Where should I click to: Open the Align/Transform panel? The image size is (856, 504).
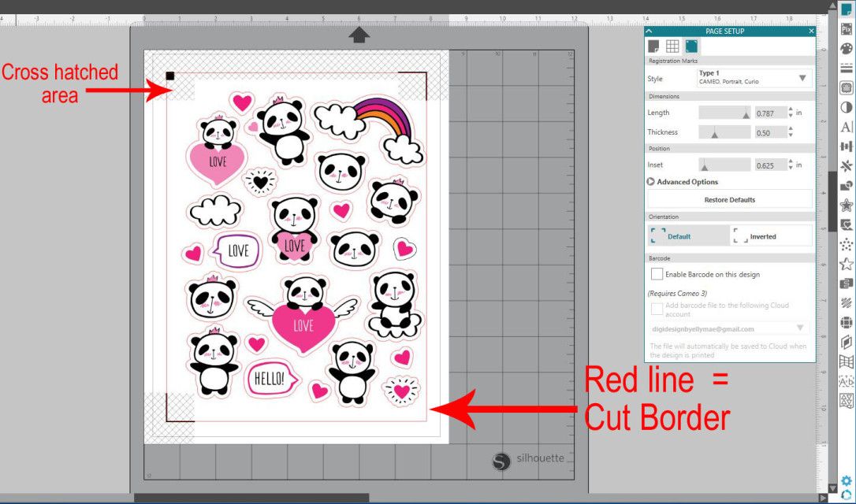pyautogui.click(x=847, y=146)
